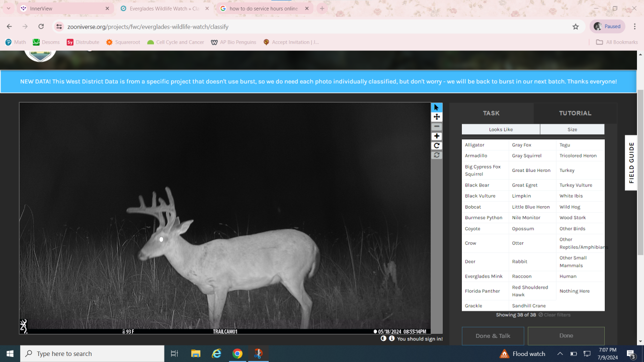
Task: Click the Windows Start button
Action: pyautogui.click(x=10, y=353)
